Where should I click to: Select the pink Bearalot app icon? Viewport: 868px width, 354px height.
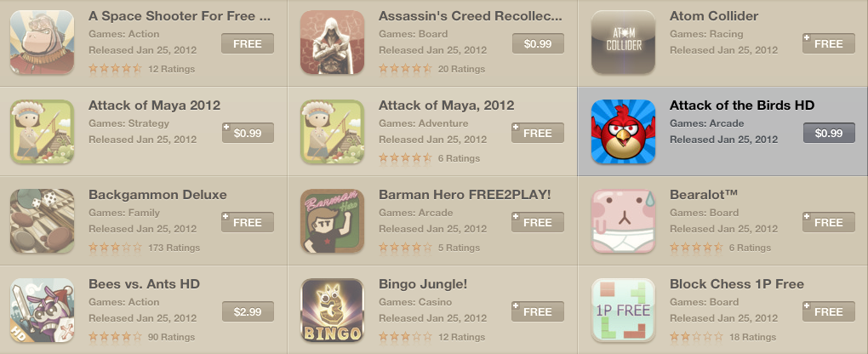[x=623, y=221]
